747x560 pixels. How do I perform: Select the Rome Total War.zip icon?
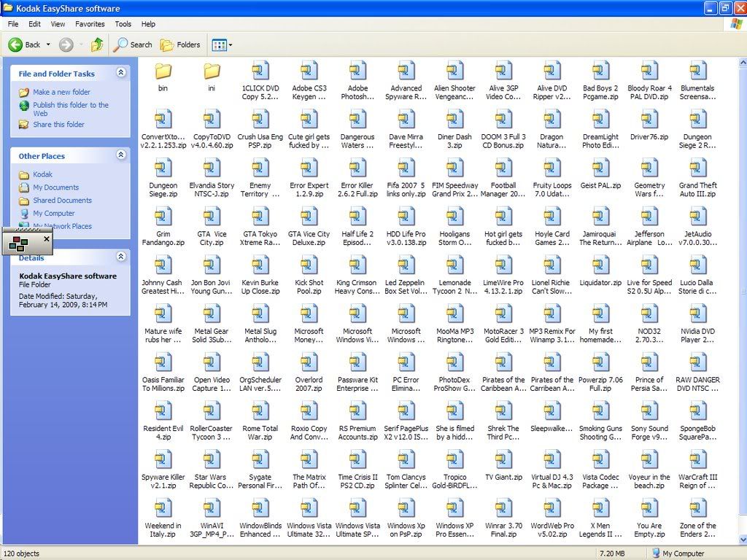tap(260, 411)
